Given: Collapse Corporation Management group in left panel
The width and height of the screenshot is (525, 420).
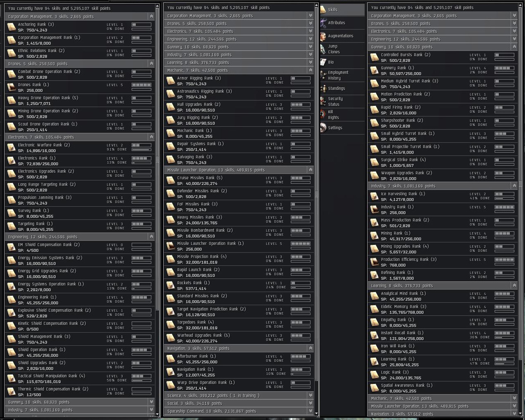Looking at the screenshot, I should tap(151, 16).
